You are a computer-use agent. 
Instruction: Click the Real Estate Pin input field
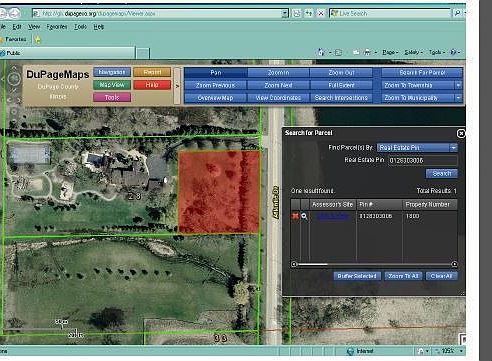tap(422, 160)
